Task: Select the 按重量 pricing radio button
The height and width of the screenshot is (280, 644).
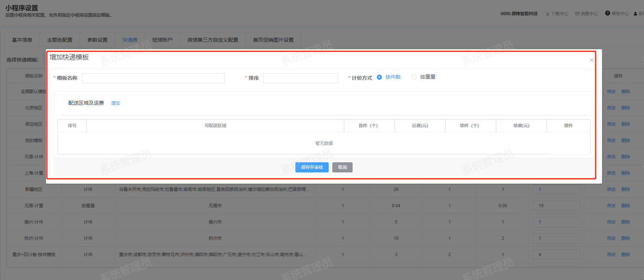Action: tap(414, 77)
